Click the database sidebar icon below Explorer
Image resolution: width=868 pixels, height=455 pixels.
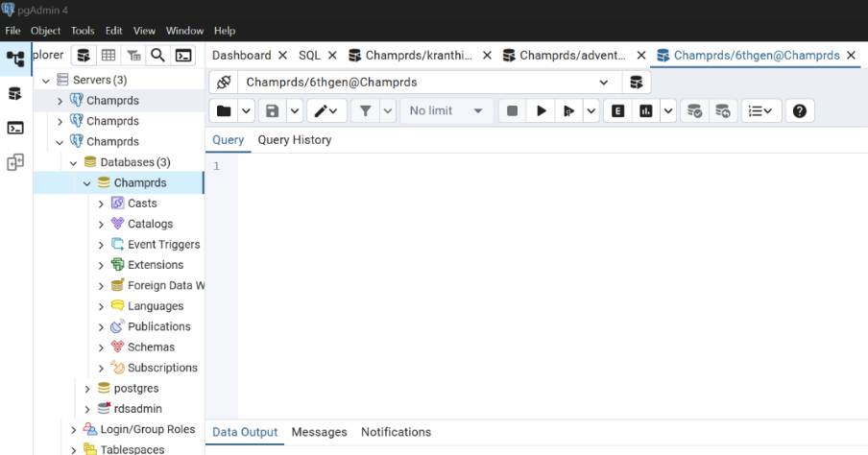coord(15,93)
